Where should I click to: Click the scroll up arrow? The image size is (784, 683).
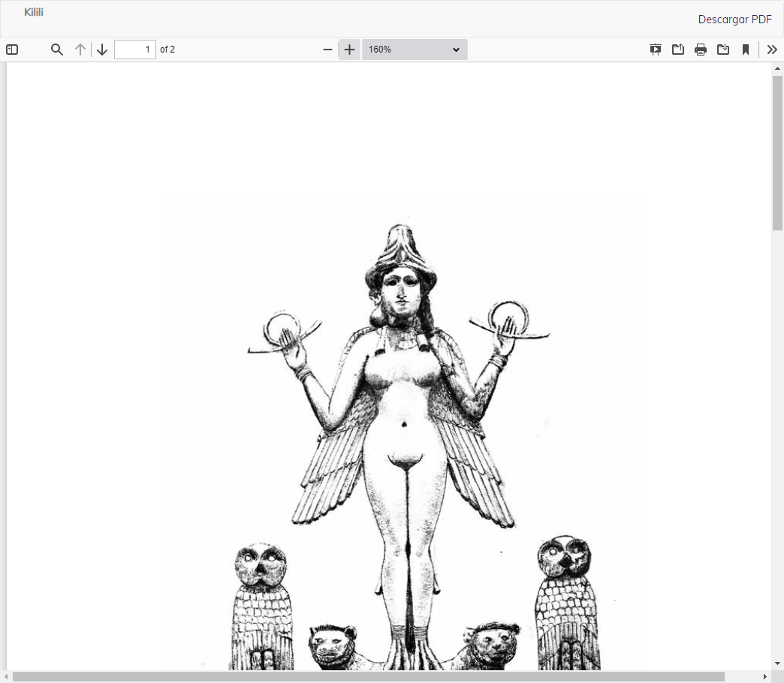pyautogui.click(x=777, y=68)
